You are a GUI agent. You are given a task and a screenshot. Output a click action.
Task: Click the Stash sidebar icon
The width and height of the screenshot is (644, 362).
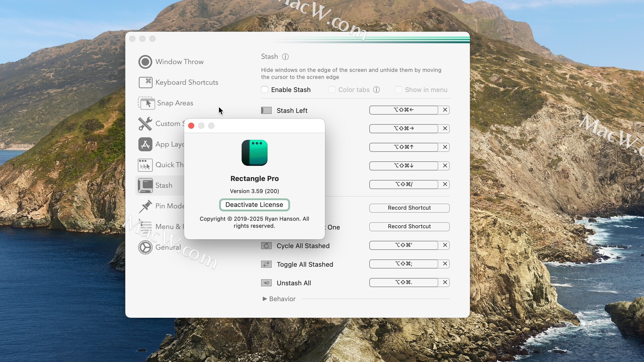click(x=145, y=186)
